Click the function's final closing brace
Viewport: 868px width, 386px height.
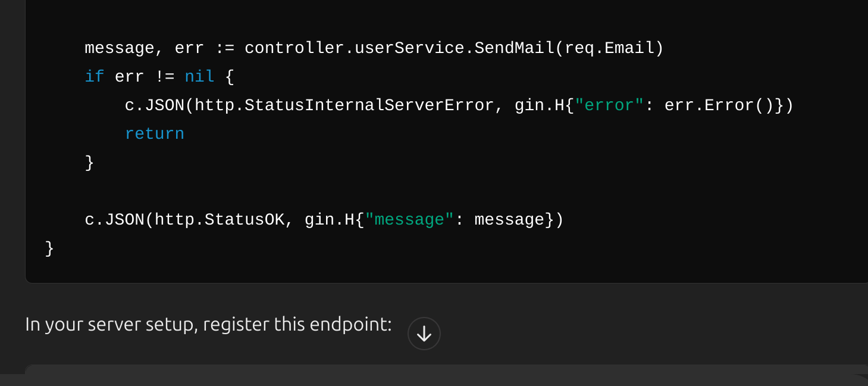pyautogui.click(x=49, y=248)
